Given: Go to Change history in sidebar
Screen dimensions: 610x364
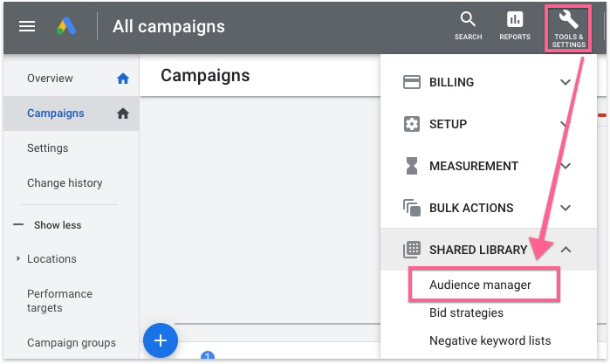Looking at the screenshot, I should 65,183.
